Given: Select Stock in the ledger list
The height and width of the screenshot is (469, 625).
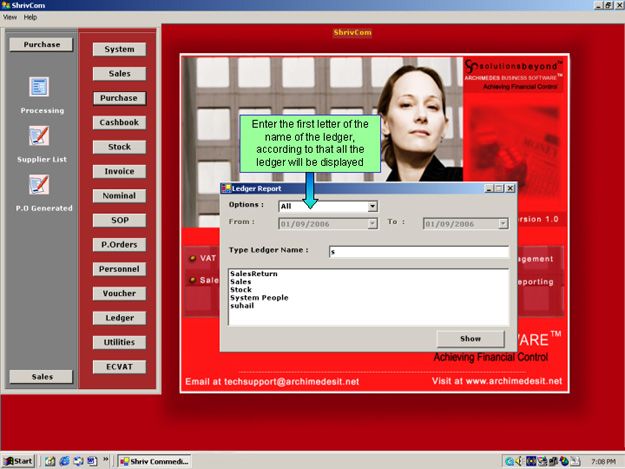Looking at the screenshot, I should point(241,290).
